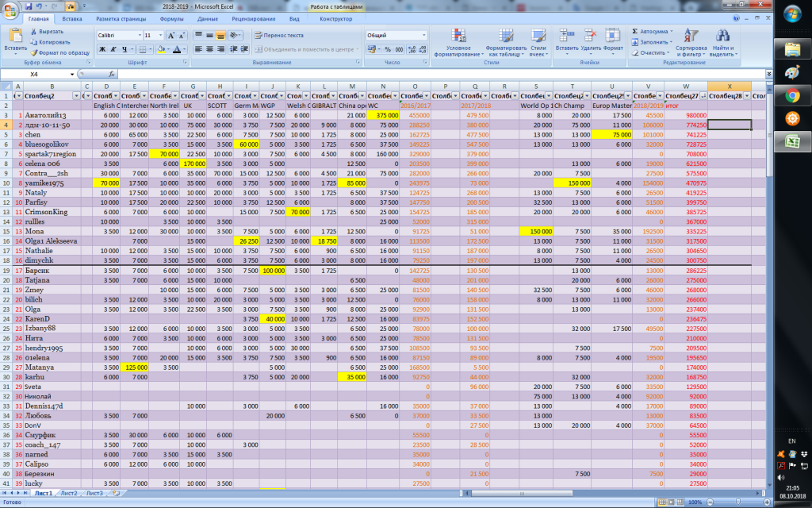Image resolution: width=812 pixels, height=508 pixels.
Task: Click the AutoSum (Автосумма) sigma icon
Action: [636, 31]
